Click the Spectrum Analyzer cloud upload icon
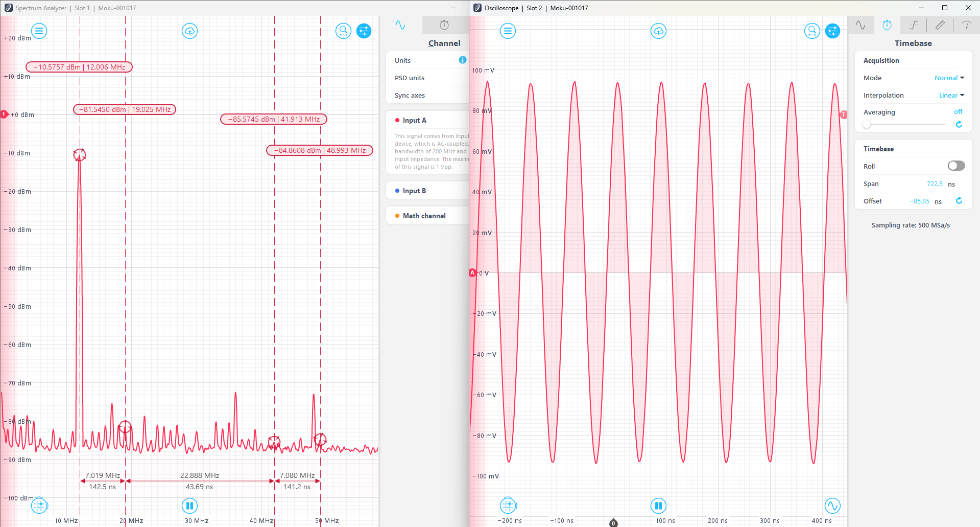 (x=189, y=31)
